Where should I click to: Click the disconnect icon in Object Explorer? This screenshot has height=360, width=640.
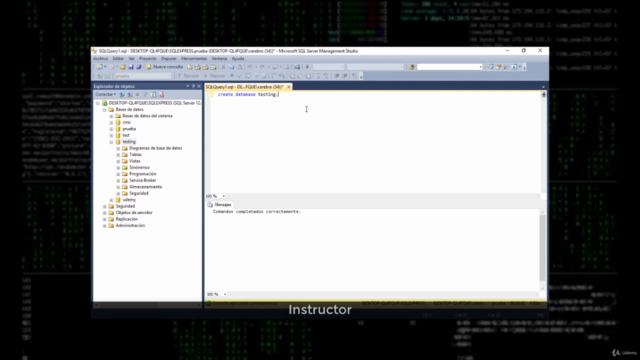pos(130,94)
